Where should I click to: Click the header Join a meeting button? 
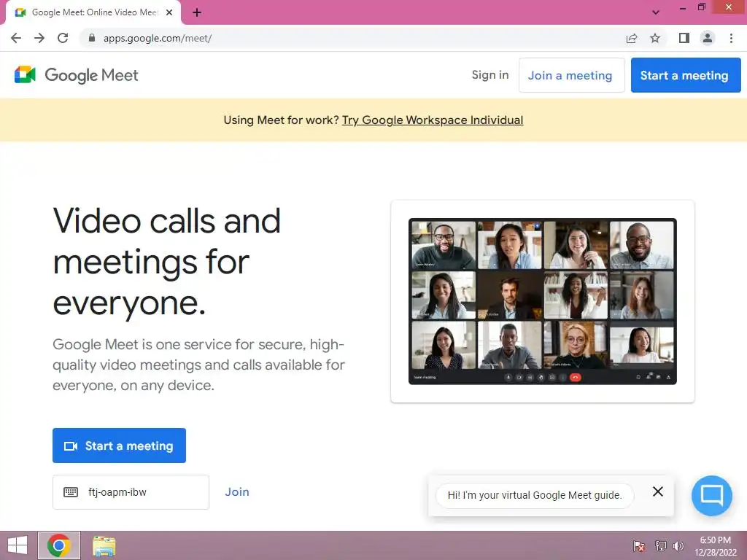[x=571, y=75]
